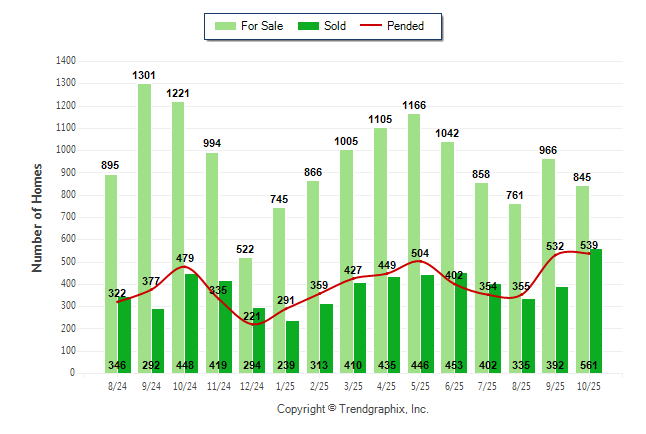Select the 10/24 Pended point labeled 479
Image resolution: width=646 pixels, height=434 pixels.
tap(185, 266)
